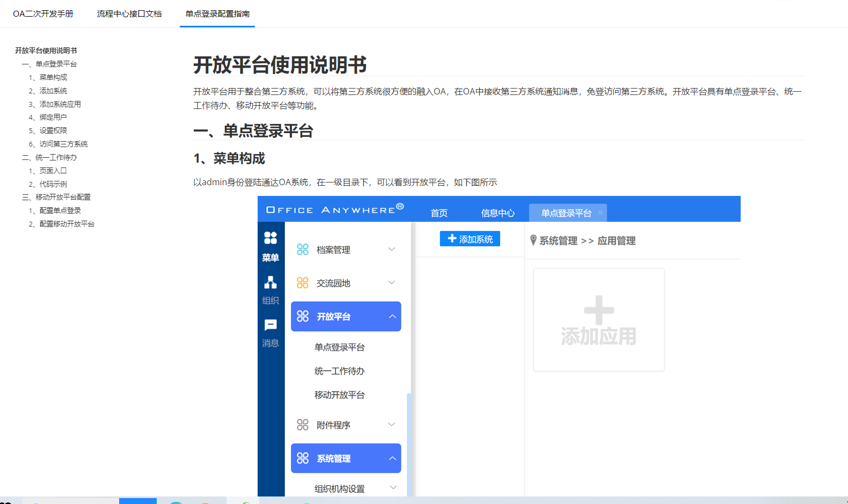The height and width of the screenshot is (504, 848).
Task: Click the 附件程序 menu icon
Action: click(303, 425)
